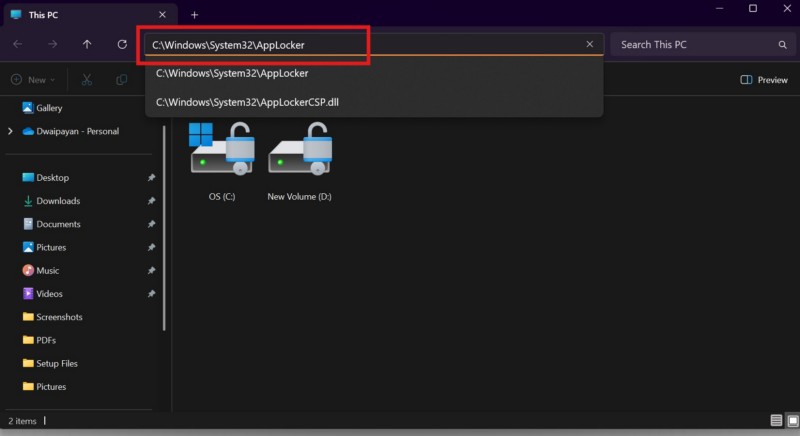The width and height of the screenshot is (800, 436).
Task: Unpin Downloads using its pin icon
Action: tap(152, 201)
